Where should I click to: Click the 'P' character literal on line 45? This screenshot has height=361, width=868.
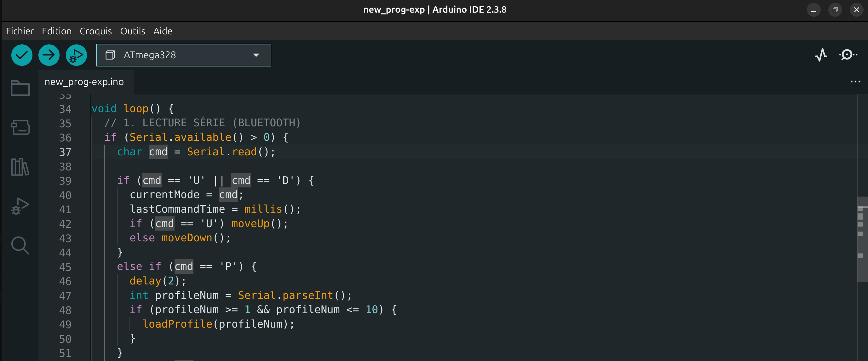[x=228, y=267]
